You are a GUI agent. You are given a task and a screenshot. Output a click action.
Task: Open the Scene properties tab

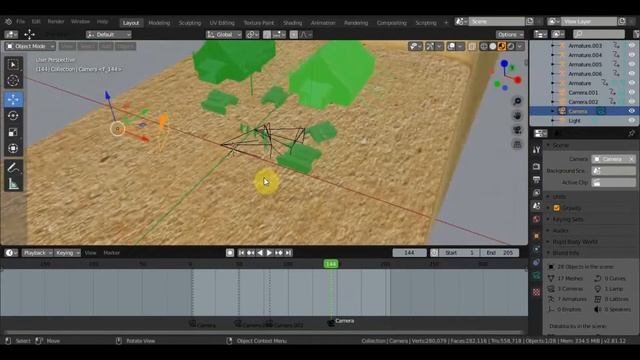pos(536,206)
